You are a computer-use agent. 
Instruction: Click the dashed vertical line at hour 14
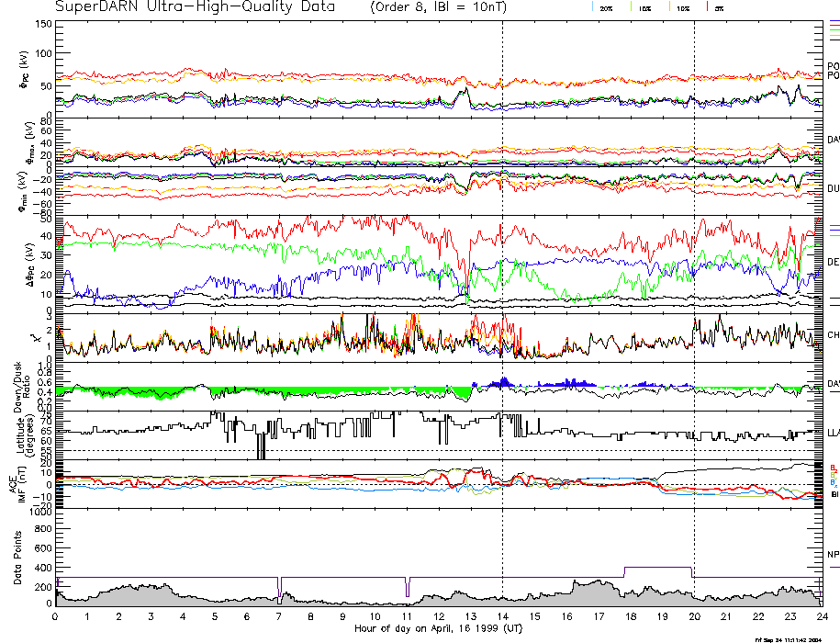(502, 276)
